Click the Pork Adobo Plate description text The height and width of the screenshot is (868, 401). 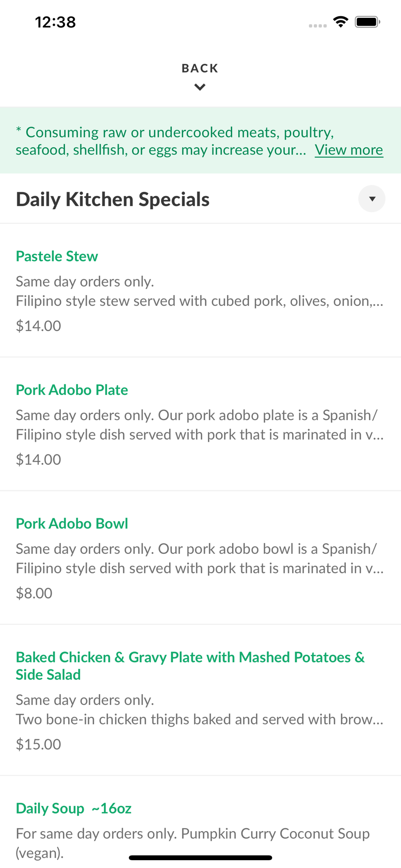(x=200, y=425)
